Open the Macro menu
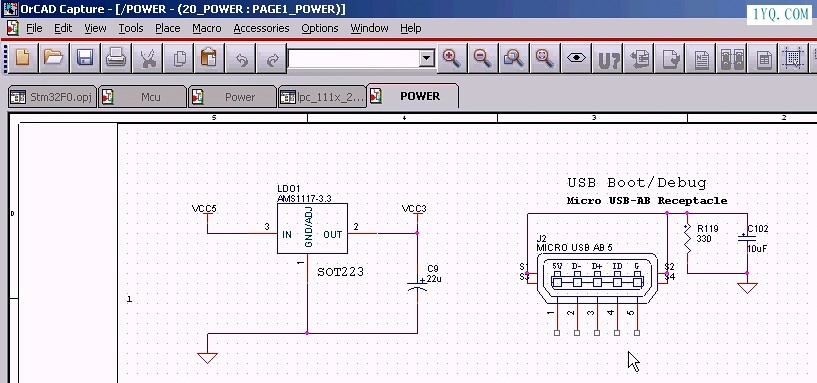This screenshot has height=383, width=817. (207, 28)
